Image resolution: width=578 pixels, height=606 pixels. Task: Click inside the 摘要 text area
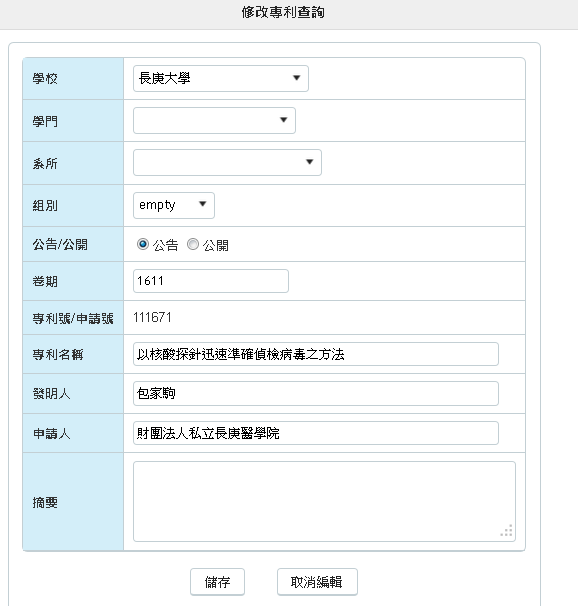click(x=324, y=501)
